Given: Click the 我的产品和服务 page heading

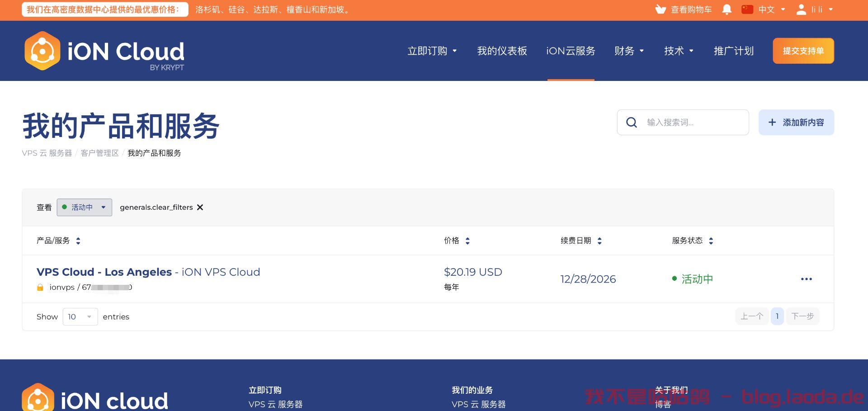Looking at the screenshot, I should pos(121,126).
